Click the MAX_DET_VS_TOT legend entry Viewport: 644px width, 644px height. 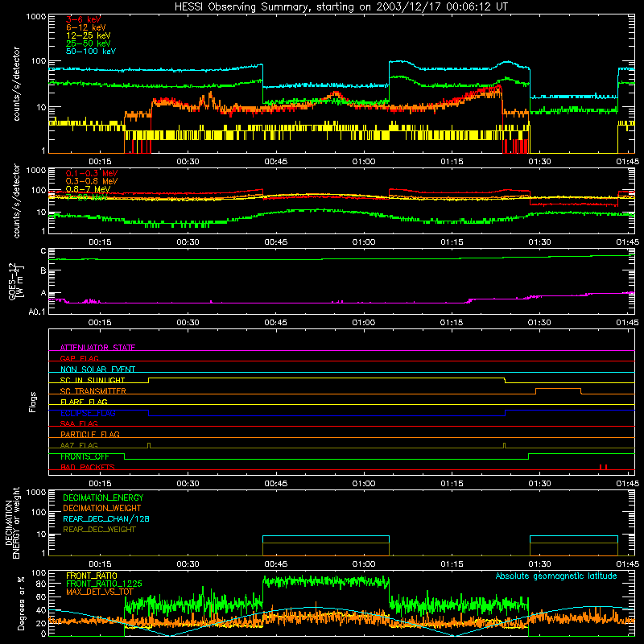[100, 592]
